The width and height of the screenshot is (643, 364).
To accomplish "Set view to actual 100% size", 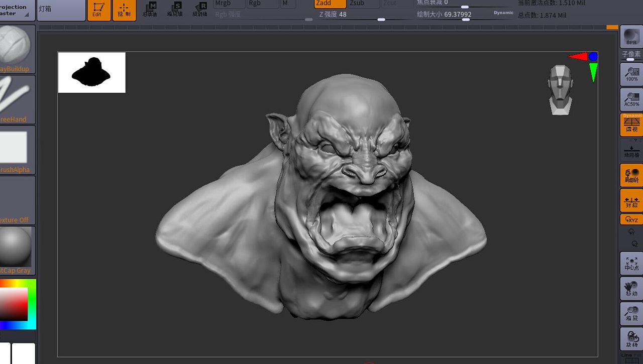I will tap(631, 74).
